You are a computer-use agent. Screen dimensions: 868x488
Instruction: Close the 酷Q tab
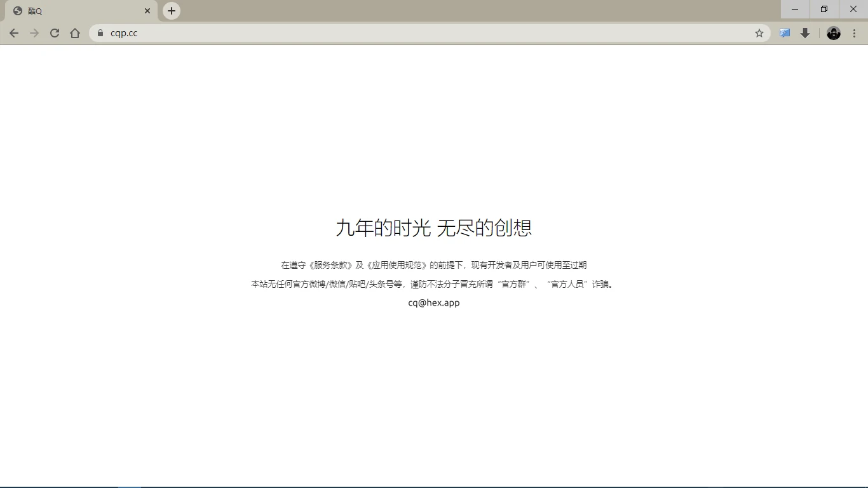[x=147, y=11]
